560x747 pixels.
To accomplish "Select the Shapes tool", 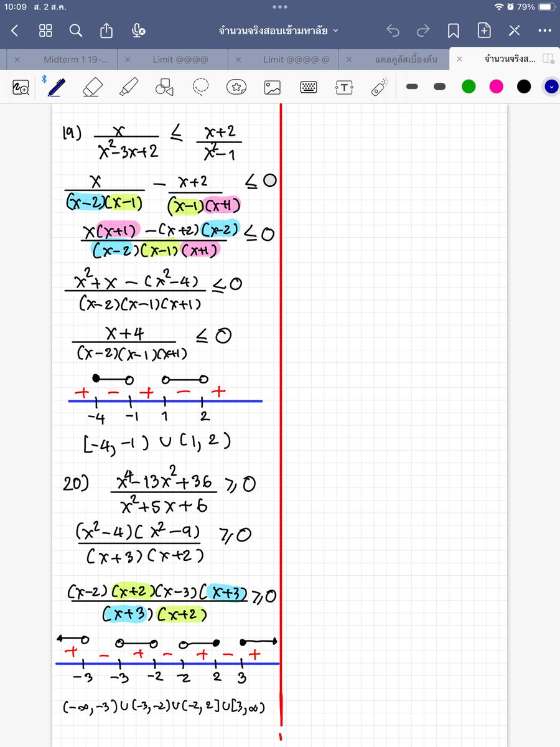I will click(x=164, y=87).
